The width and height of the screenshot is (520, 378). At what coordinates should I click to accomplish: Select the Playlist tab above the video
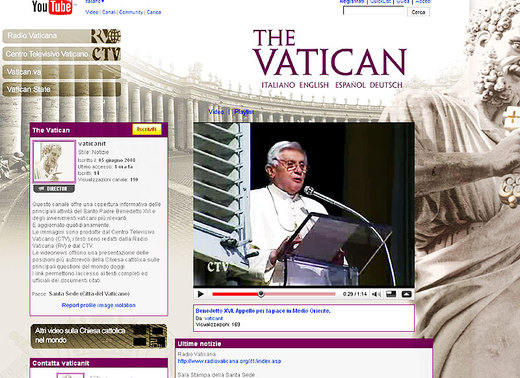244,112
